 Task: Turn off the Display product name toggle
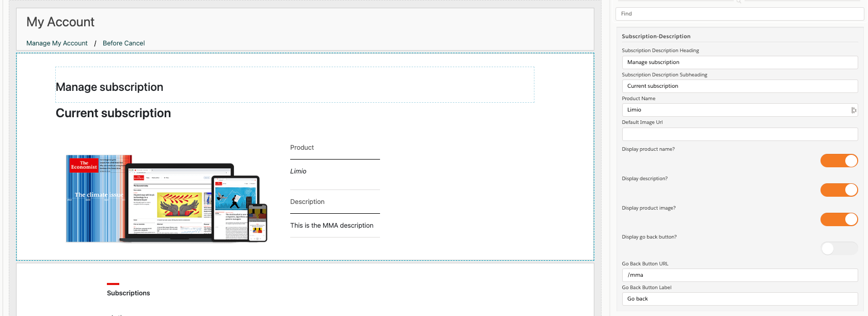click(x=839, y=161)
